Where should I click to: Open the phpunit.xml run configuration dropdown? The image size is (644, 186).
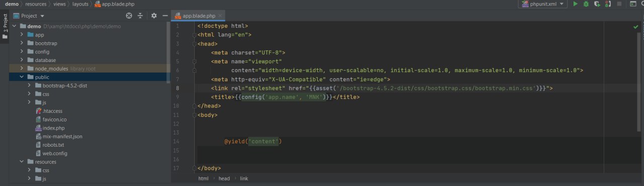543,4
